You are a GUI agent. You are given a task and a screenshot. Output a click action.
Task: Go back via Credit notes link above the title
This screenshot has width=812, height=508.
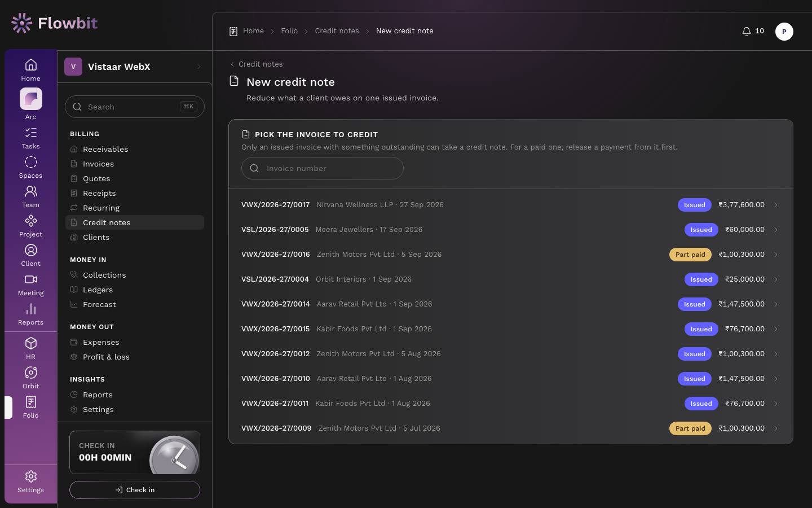pyautogui.click(x=257, y=64)
